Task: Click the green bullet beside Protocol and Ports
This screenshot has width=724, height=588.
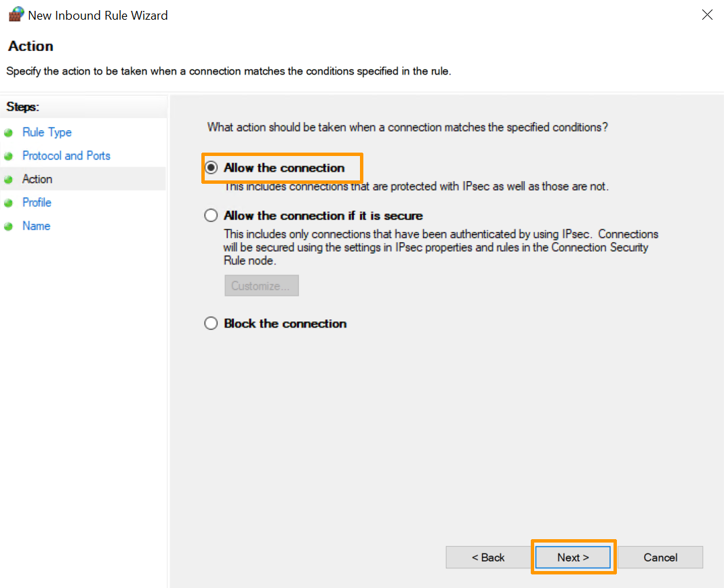Action: pos(9,156)
